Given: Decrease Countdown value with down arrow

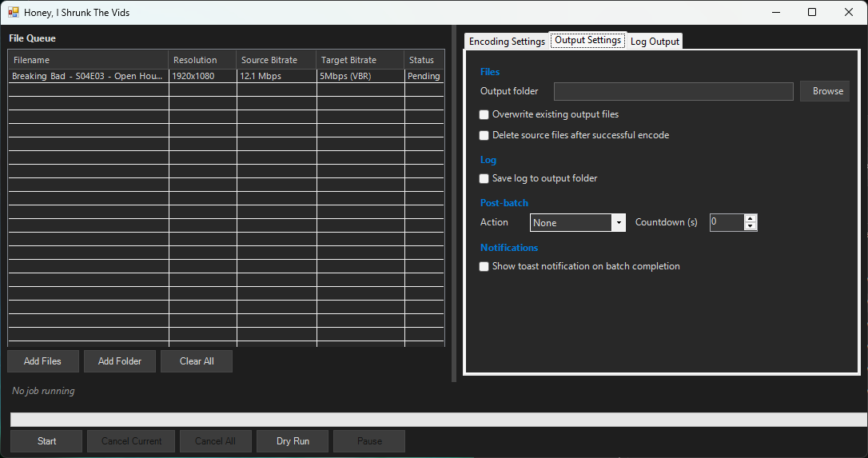Looking at the screenshot, I should click(x=750, y=227).
